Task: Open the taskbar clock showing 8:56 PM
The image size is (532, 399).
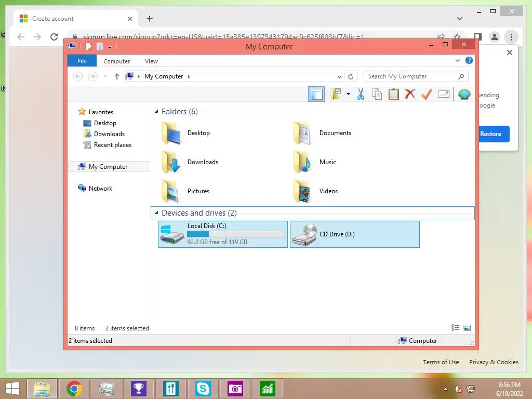Action: pyautogui.click(x=509, y=389)
